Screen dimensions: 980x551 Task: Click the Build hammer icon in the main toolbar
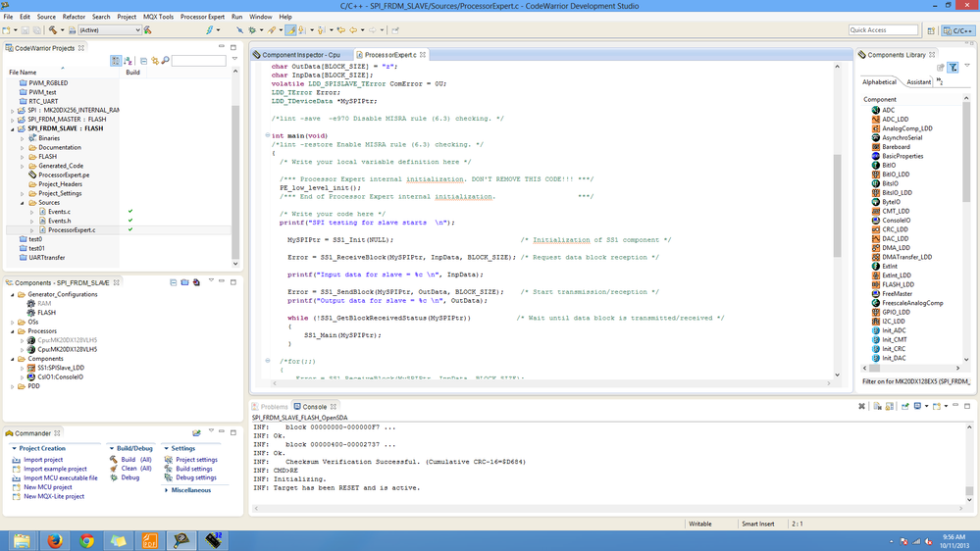tap(53, 30)
